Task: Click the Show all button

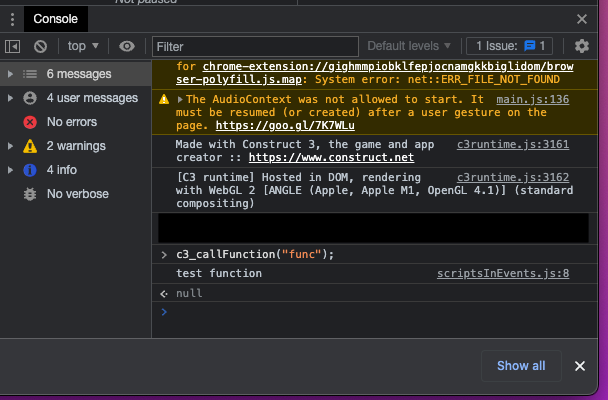Action: tap(521, 366)
